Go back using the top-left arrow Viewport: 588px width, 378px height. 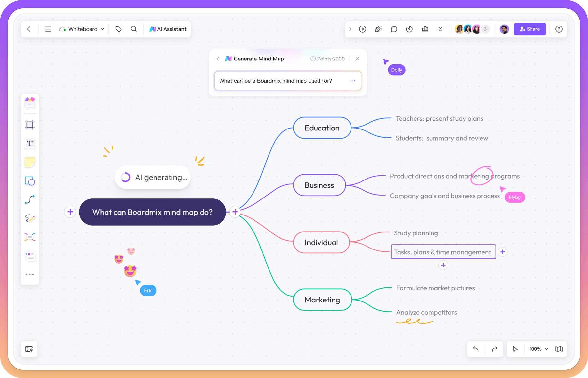[x=29, y=29]
